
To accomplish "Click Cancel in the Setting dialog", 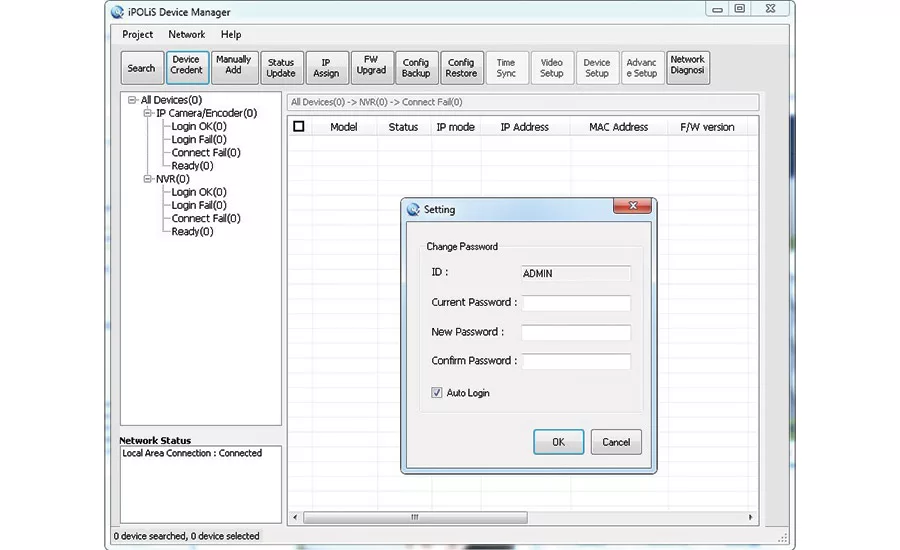I will coord(616,442).
